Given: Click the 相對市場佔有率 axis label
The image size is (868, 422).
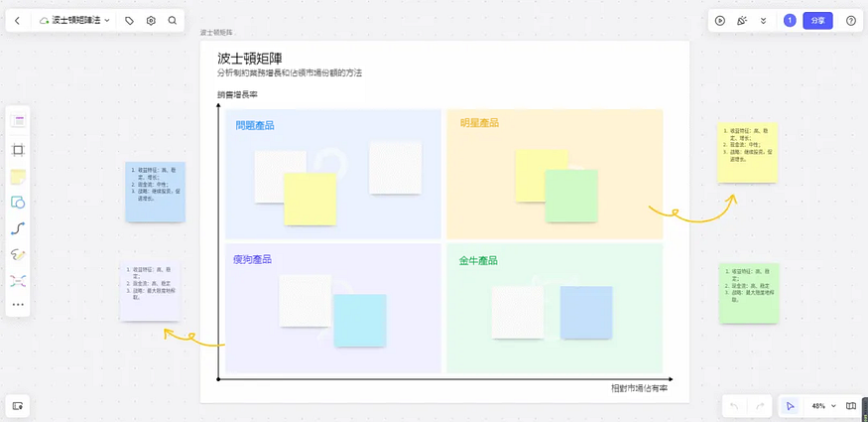Looking at the screenshot, I should (640, 389).
